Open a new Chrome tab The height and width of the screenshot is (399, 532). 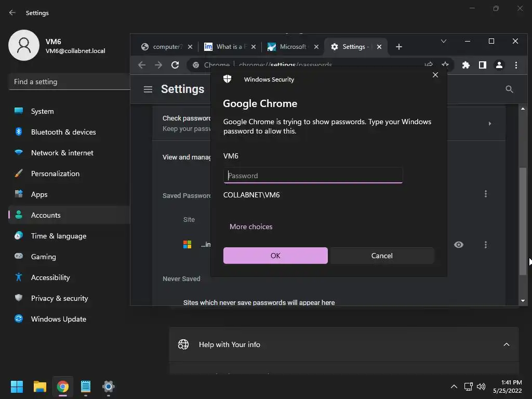[x=399, y=47]
